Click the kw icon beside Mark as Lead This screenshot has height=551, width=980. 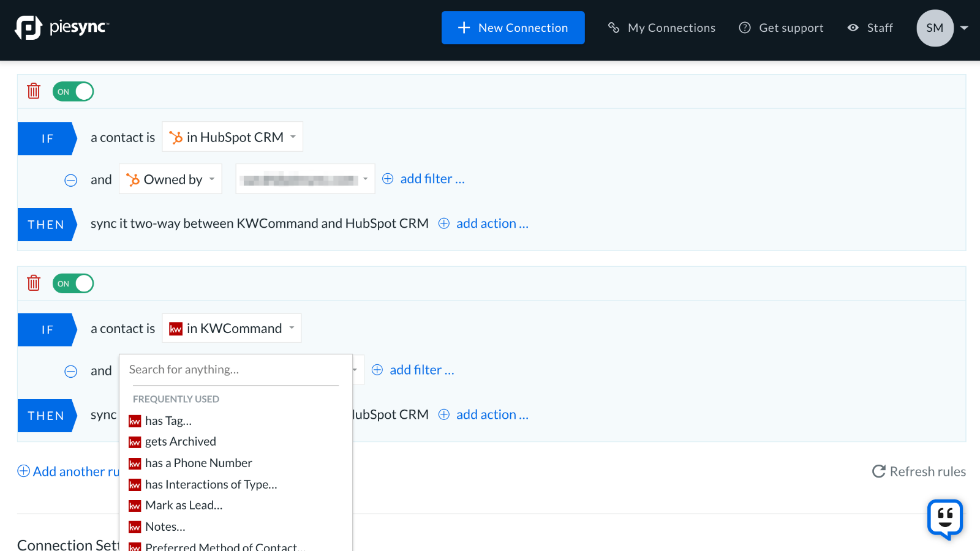click(x=135, y=506)
